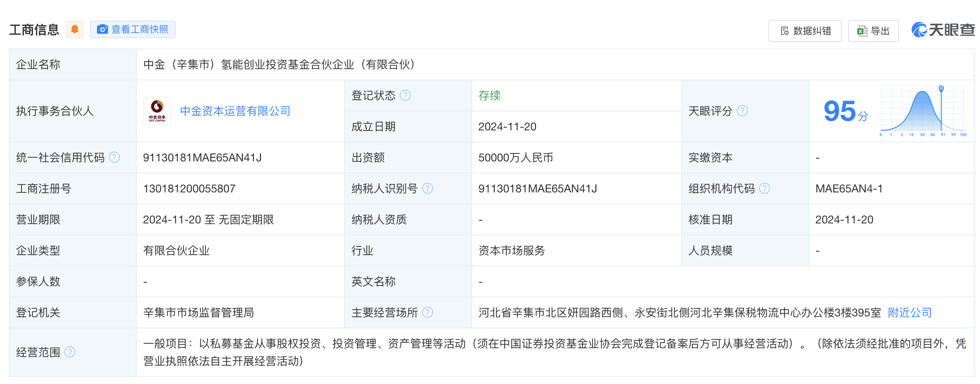Click the 参保人数 label
This screenshot has height=384, width=980.
38,281
